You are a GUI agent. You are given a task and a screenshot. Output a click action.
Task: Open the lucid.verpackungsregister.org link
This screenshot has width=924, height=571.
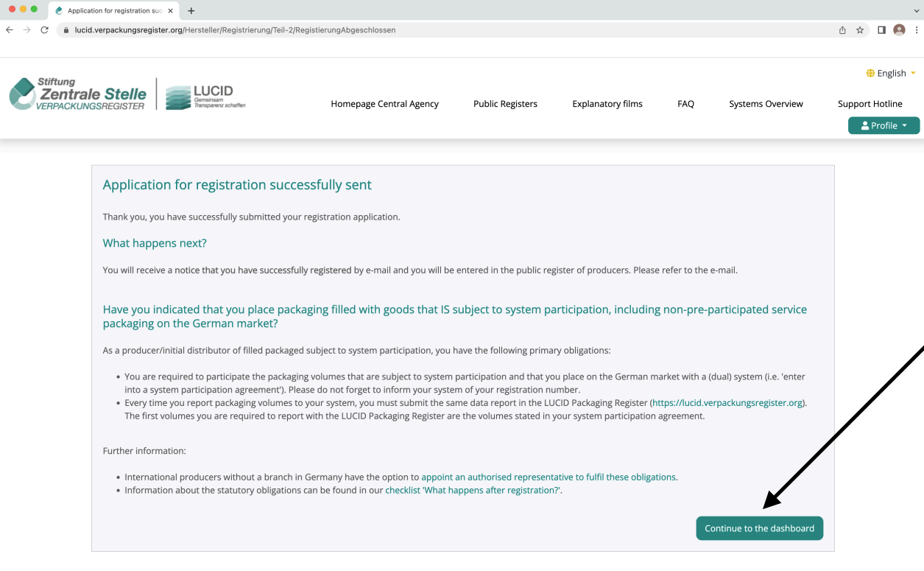pos(728,403)
